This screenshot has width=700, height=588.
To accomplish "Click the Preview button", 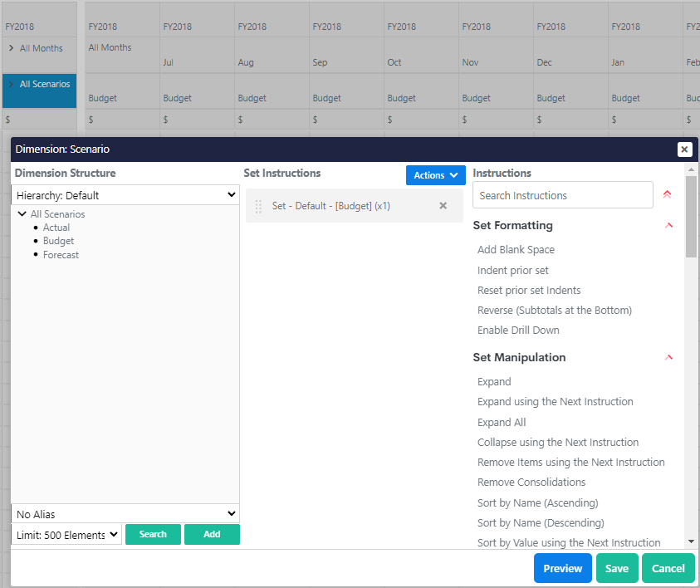I will (562, 568).
